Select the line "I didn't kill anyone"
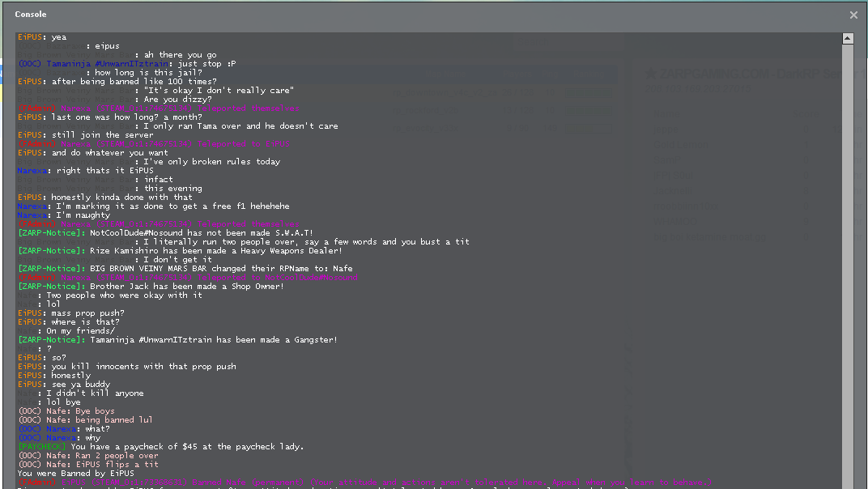868x489 pixels. click(81, 393)
